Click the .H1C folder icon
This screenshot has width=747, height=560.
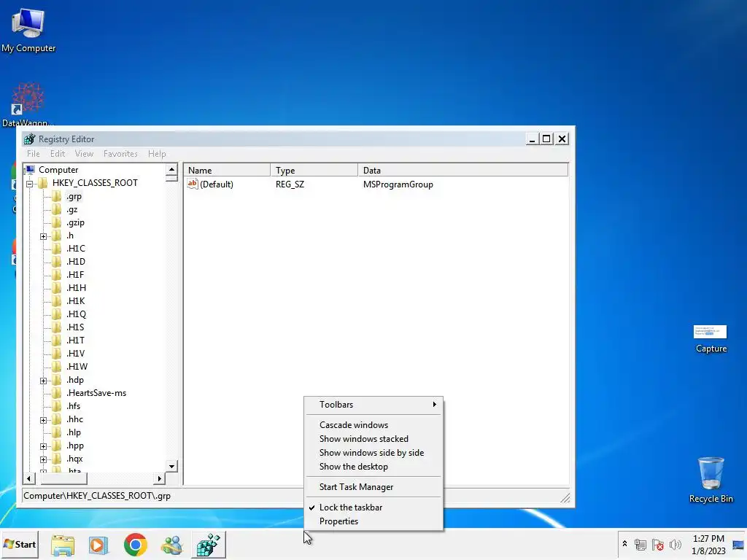[x=57, y=249]
